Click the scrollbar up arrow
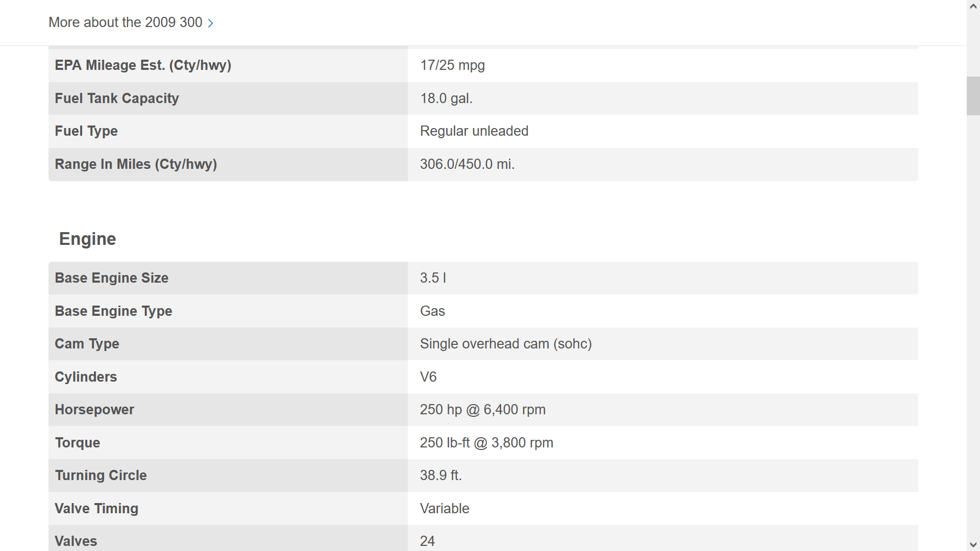980x551 pixels. (x=973, y=7)
